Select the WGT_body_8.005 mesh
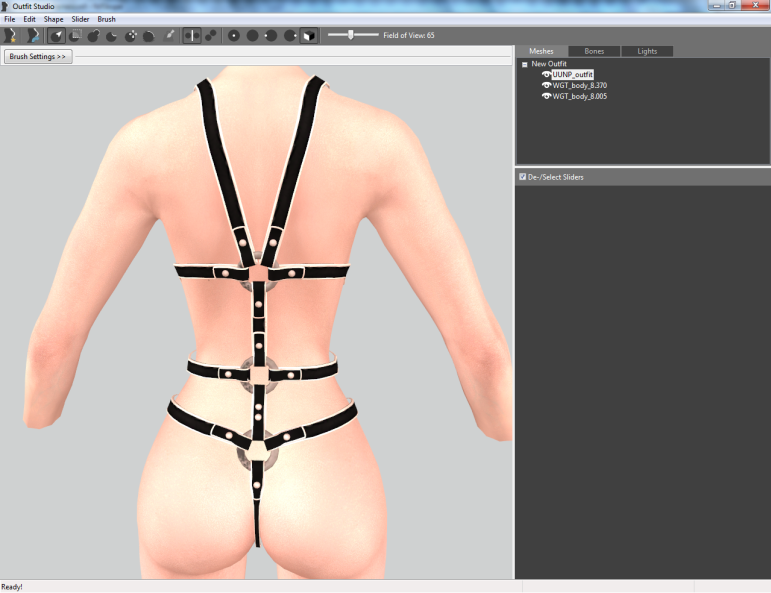 tap(580, 96)
